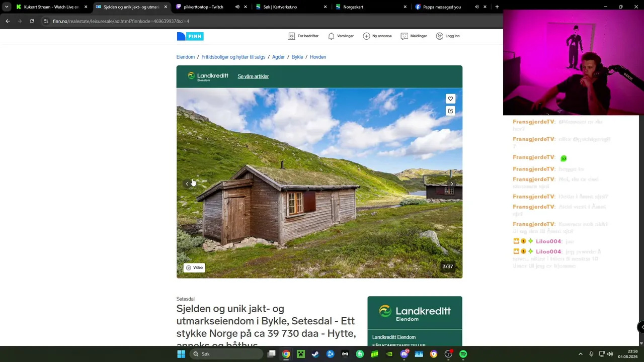Screen dimensions: 644x362
Task: Open the clock and date flyout
Action: [x=628, y=354]
